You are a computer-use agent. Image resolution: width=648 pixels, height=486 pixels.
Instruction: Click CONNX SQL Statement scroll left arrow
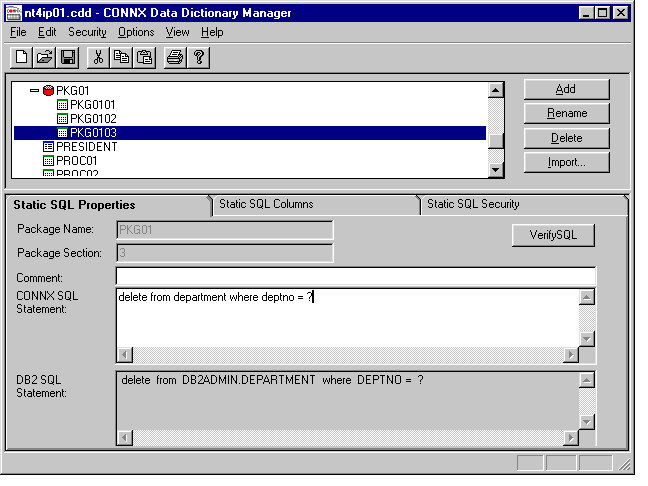tap(124, 355)
